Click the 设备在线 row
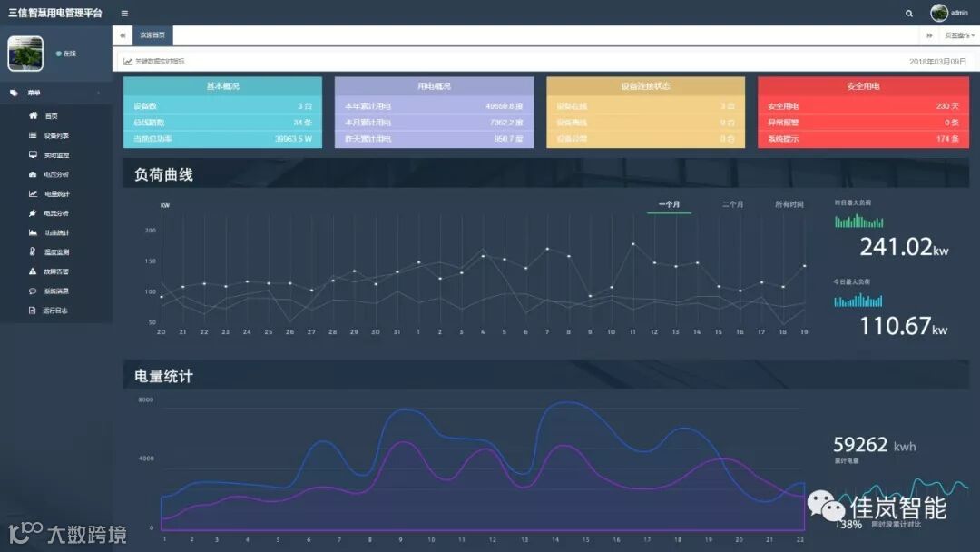The height and width of the screenshot is (552, 980). pos(646,106)
